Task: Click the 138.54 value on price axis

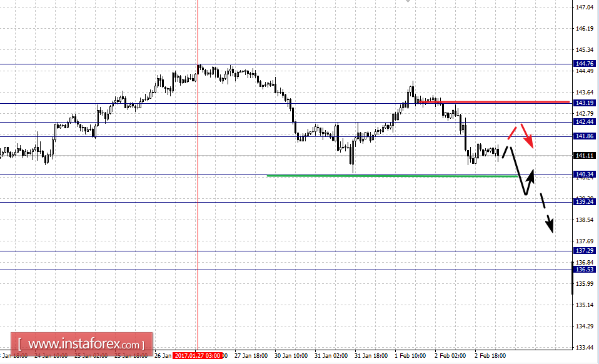Action: [x=585, y=220]
